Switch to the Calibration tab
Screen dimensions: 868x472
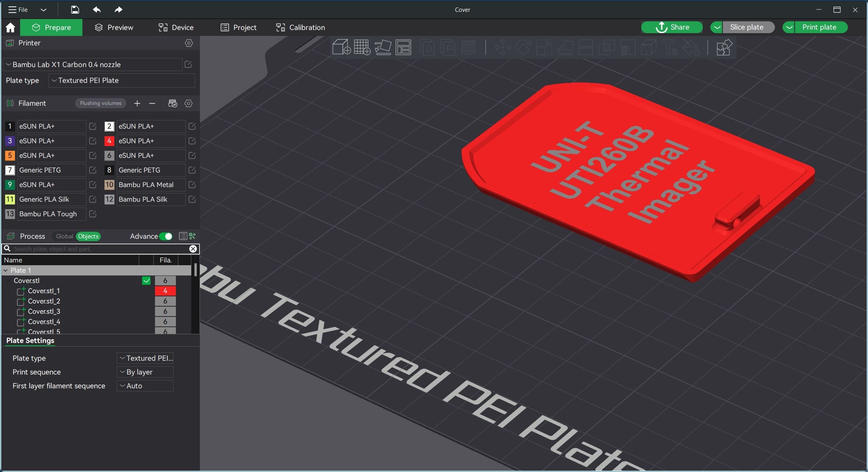(301, 27)
